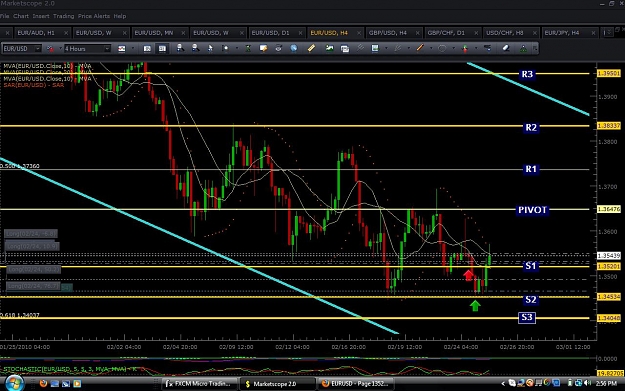Close the EUR/AUD, H1 tab
The height and width of the screenshot is (391, 625).
[66, 33]
